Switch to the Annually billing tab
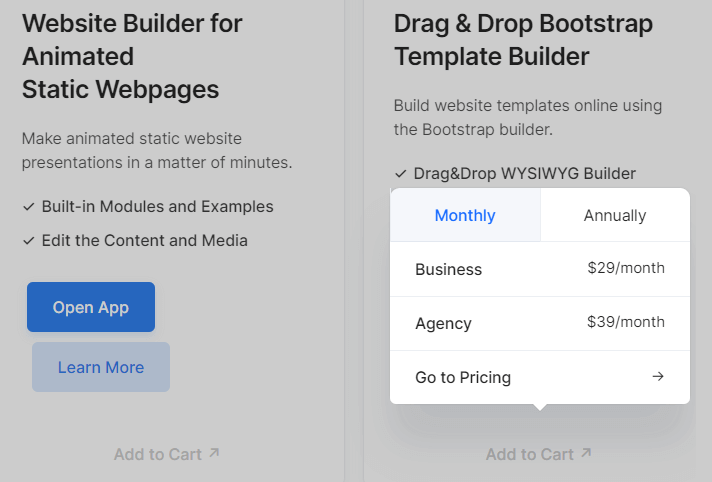The image size is (712, 482). [615, 215]
